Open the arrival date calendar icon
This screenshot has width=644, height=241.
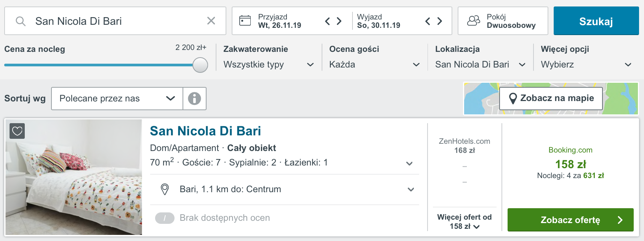(x=245, y=21)
